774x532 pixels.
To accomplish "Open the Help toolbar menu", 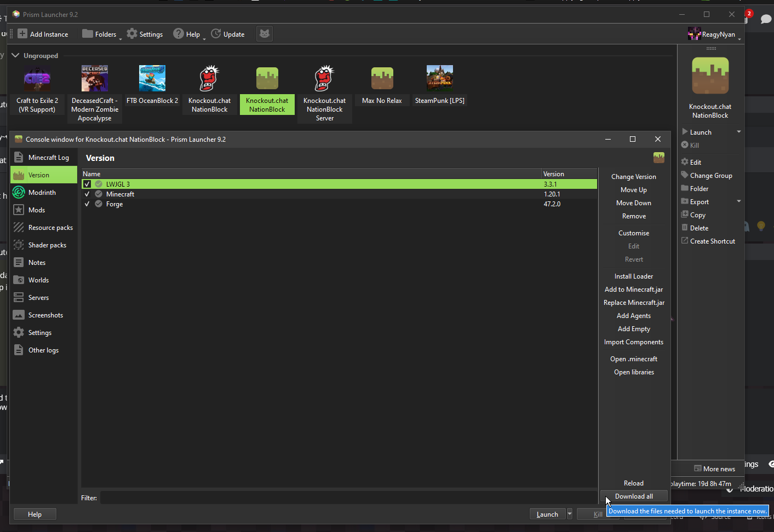I will (189, 34).
